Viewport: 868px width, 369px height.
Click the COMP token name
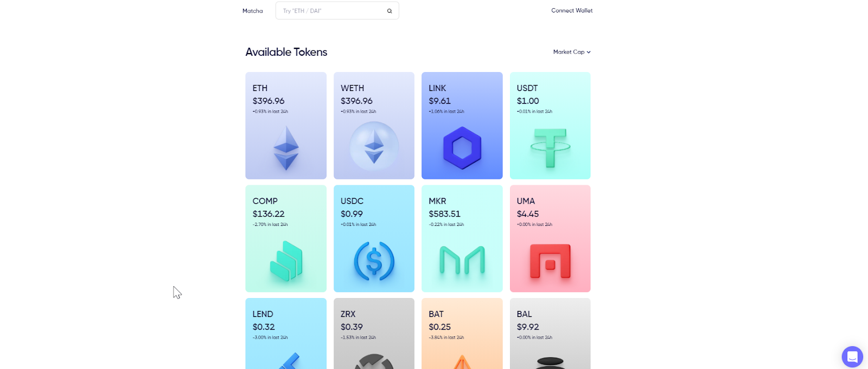pyautogui.click(x=265, y=201)
